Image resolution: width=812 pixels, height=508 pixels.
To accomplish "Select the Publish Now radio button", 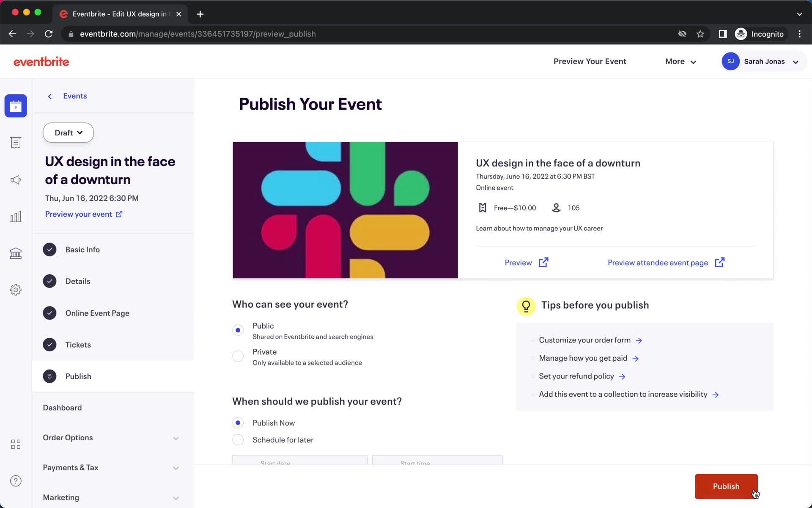I will tap(238, 423).
